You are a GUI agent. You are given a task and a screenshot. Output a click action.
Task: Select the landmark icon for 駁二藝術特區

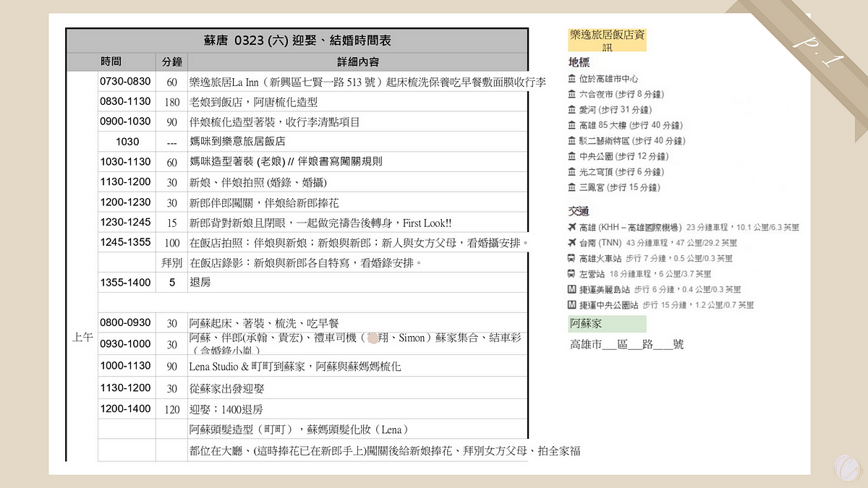[572, 141]
